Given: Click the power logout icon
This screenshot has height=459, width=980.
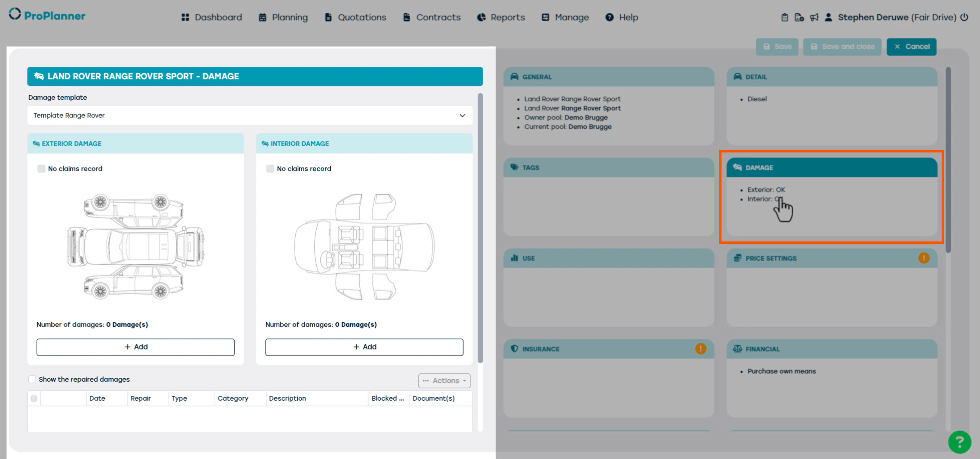Looking at the screenshot, I should [965, 17].
